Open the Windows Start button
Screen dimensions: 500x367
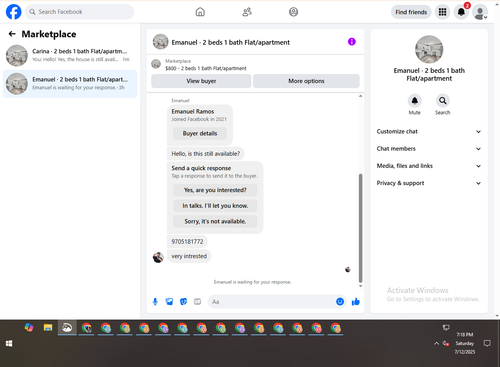(x=9, y=343)
